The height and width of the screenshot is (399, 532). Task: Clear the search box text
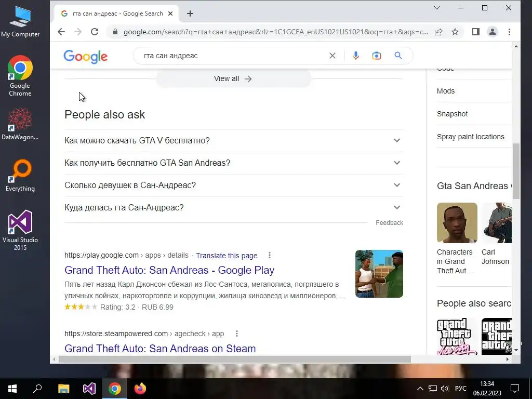coord(332,56)
